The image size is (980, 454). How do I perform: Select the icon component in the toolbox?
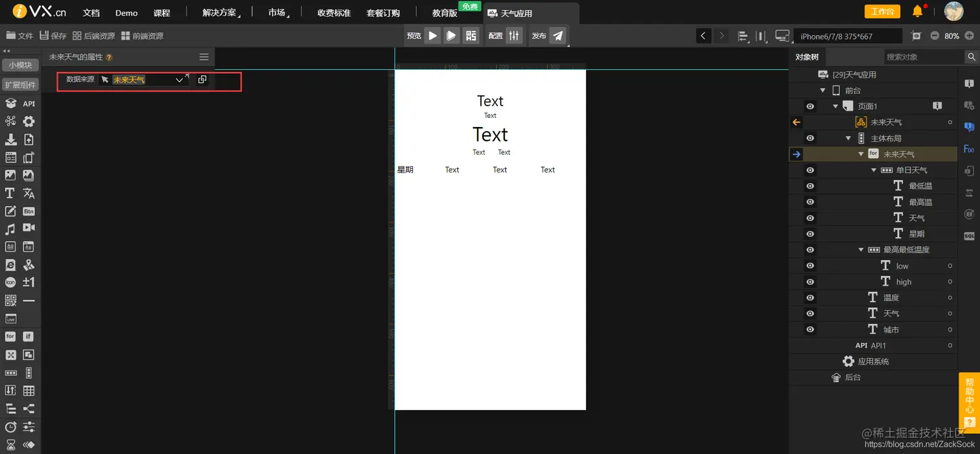click(10, 282)
